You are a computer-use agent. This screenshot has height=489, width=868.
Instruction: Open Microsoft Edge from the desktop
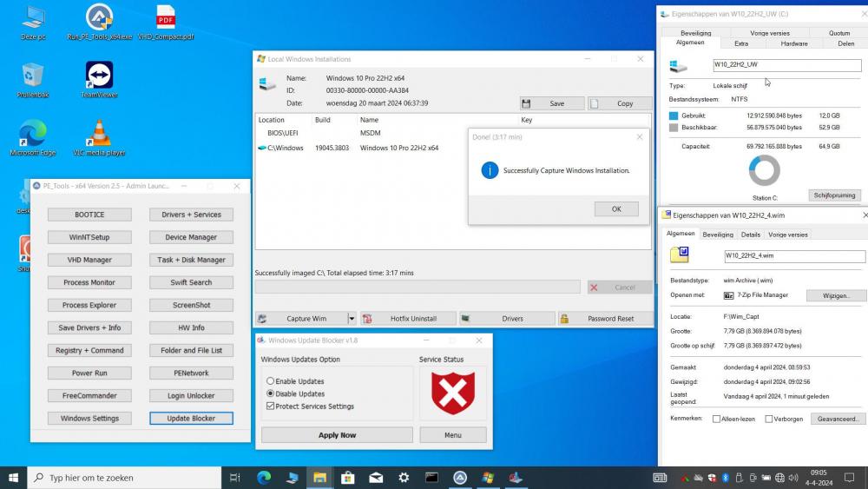[32, 135]
